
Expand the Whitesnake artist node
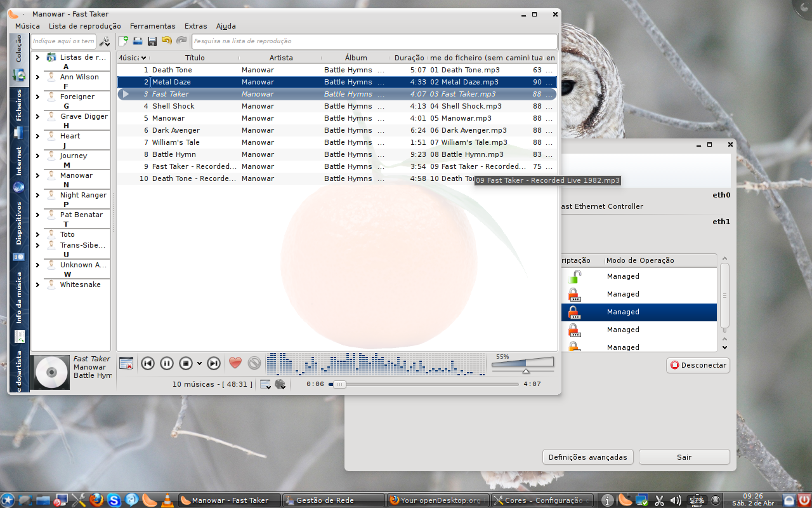[37, 284]
